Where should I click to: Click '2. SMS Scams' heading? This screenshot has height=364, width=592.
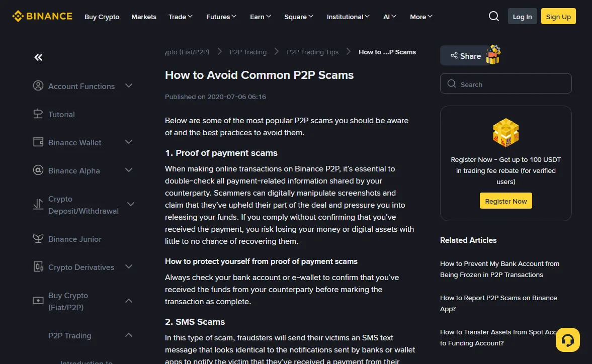pyautogui.click(x=195, y=322)
